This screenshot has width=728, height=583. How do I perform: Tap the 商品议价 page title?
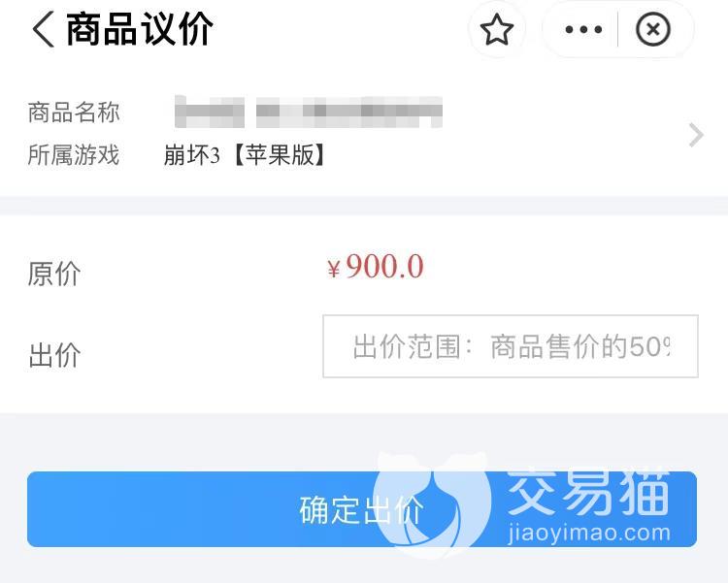139,29
